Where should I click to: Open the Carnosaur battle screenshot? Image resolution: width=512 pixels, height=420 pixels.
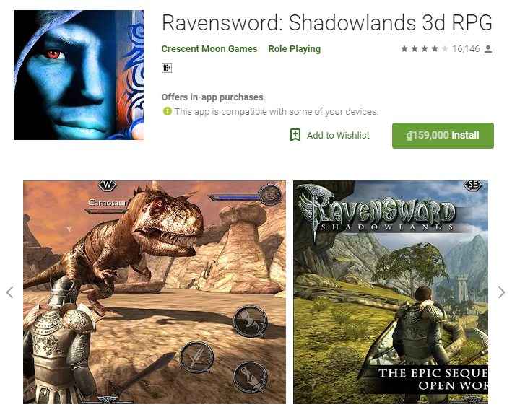155,292
